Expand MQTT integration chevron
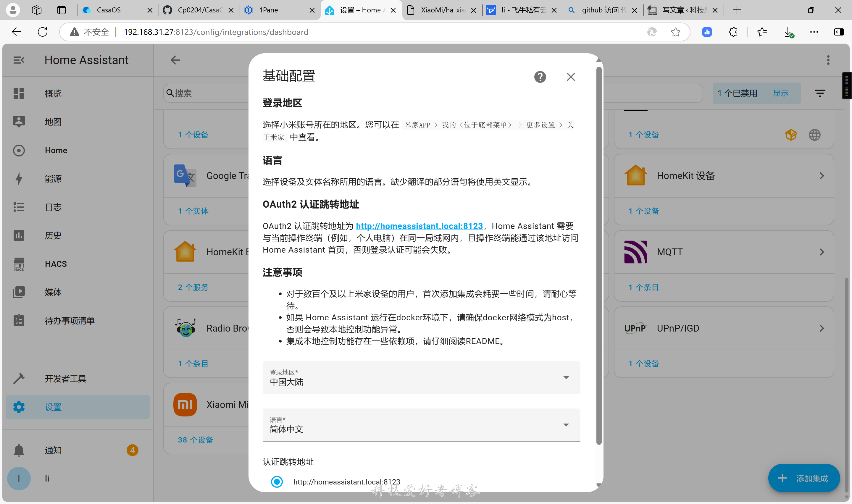852x504 pixels. click(x=822, y=252)
